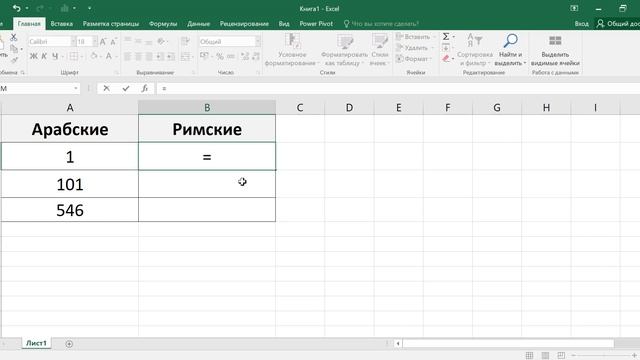The width and height of the screenshot is (640, 360).
Task: Click Выделить видимые ячейки button
Action: (x=555, y=50)
